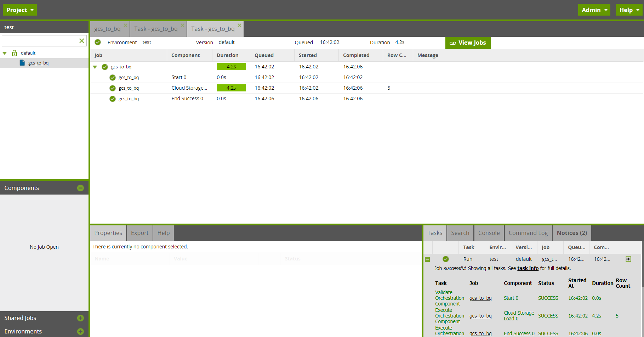The image size is (644, 337).
Task: Select the default folder lock icon
Action: tap(15, 53)
